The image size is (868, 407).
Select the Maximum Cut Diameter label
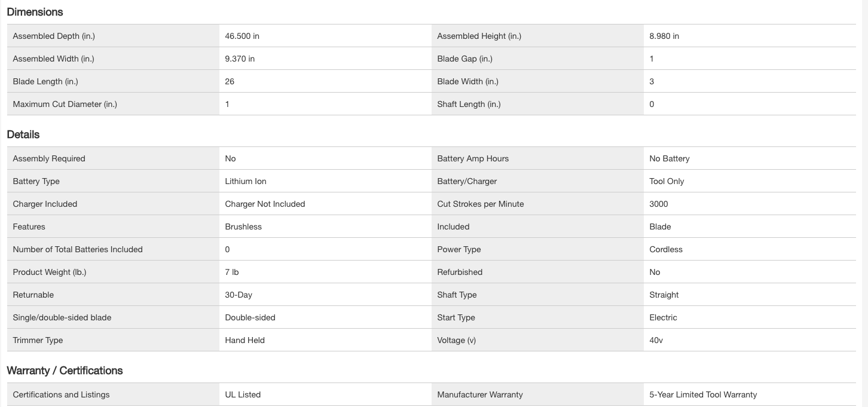click(x=65, y=104)
